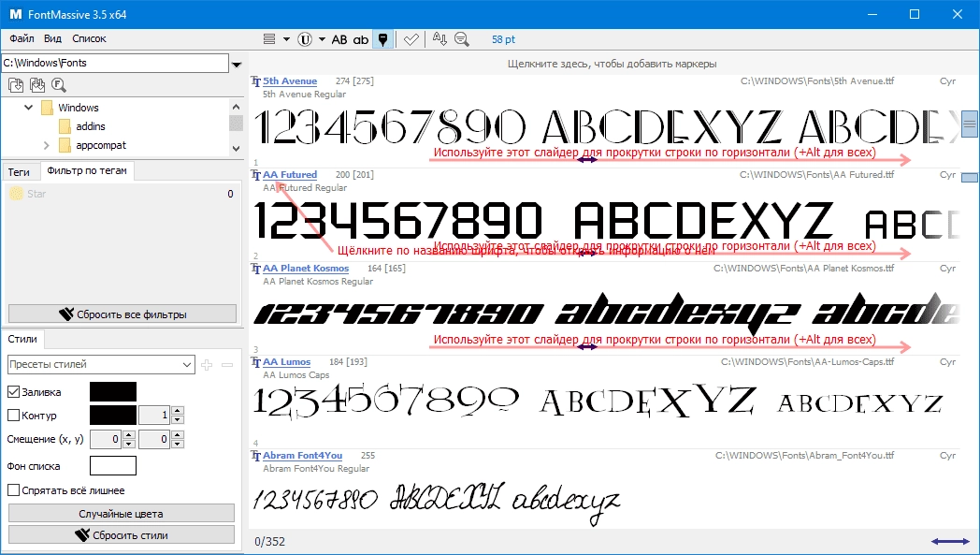Click Случайные цвета button
980x555 pixels.
pos(122,514)
